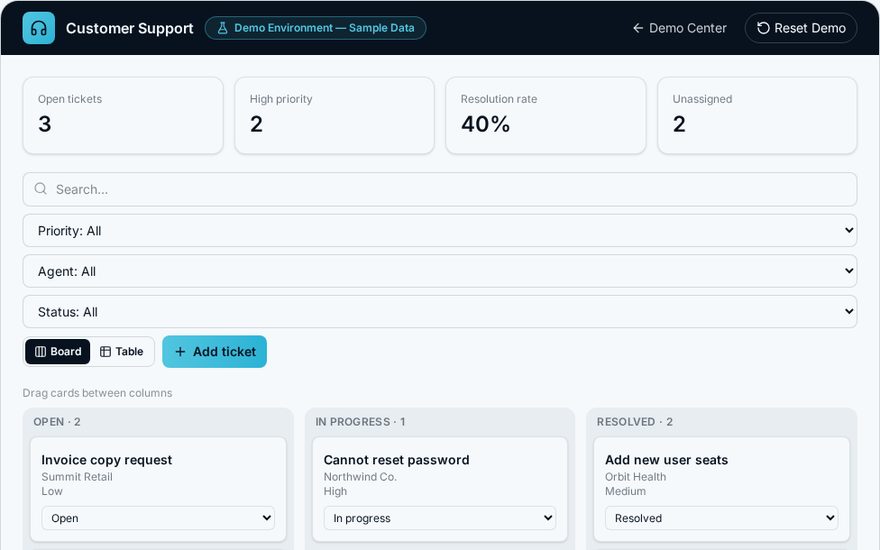
Task: Open the Status: All filter dropdown
Action: point(439,311)
